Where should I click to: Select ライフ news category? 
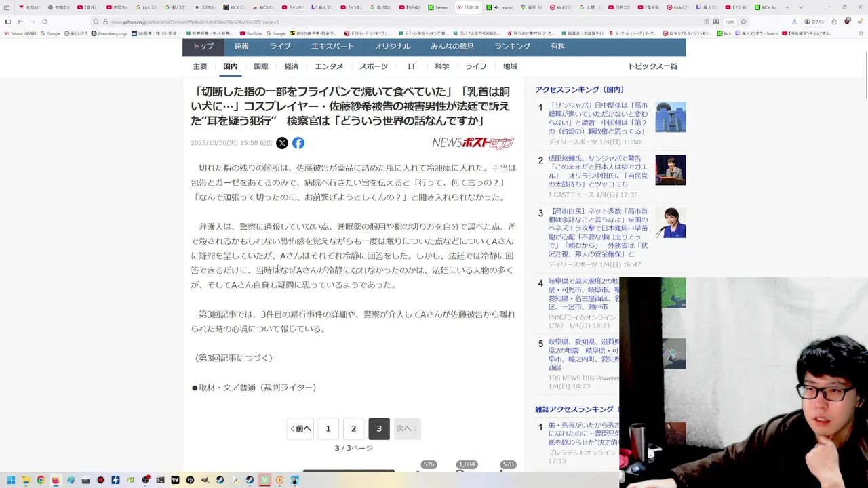476,66
